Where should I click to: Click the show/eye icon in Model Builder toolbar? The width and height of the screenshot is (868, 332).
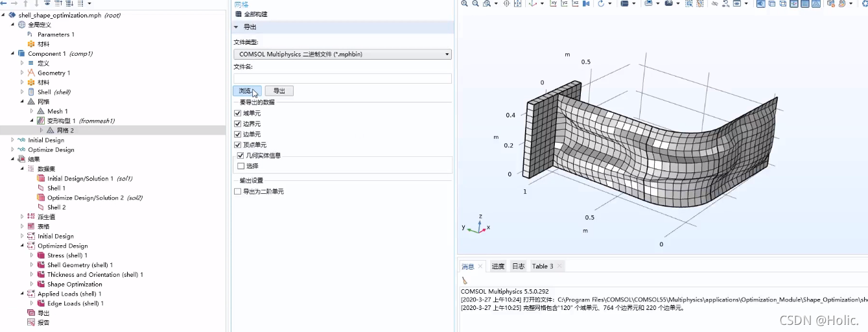point(47,3)
